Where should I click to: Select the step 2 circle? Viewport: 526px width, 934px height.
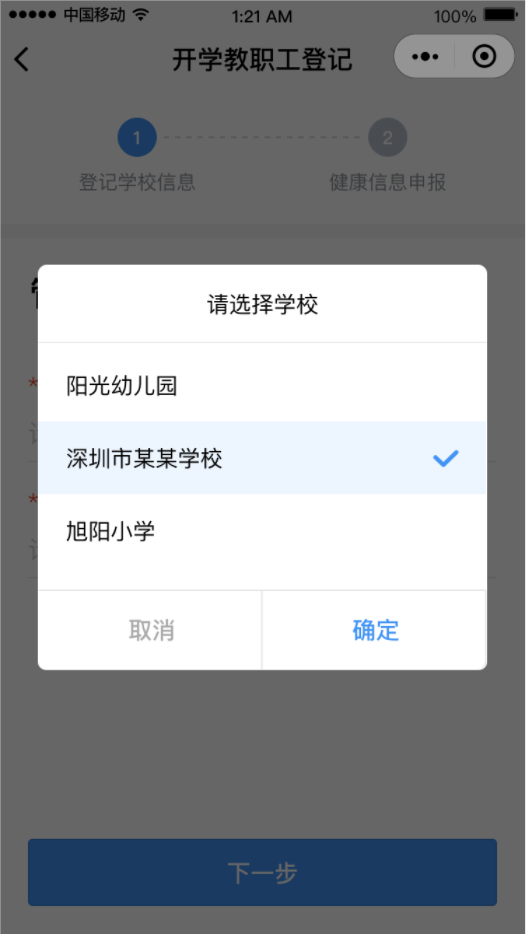388,138
